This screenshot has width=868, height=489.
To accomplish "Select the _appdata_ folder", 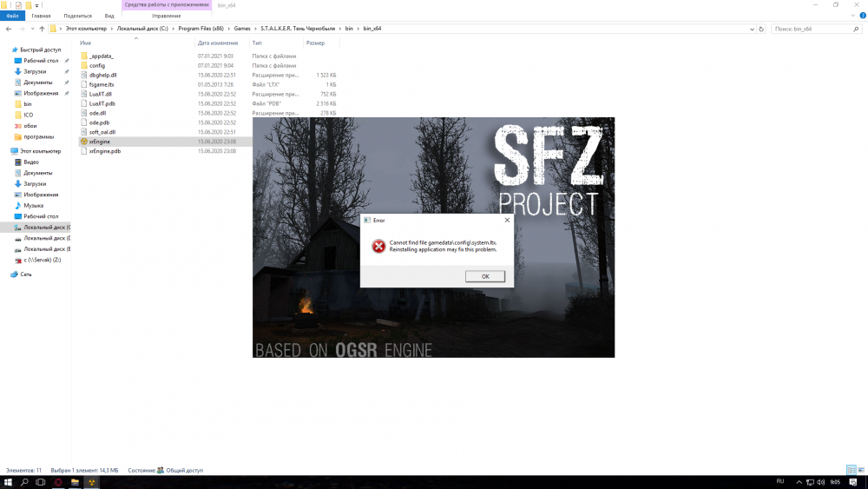I will 102,56.
